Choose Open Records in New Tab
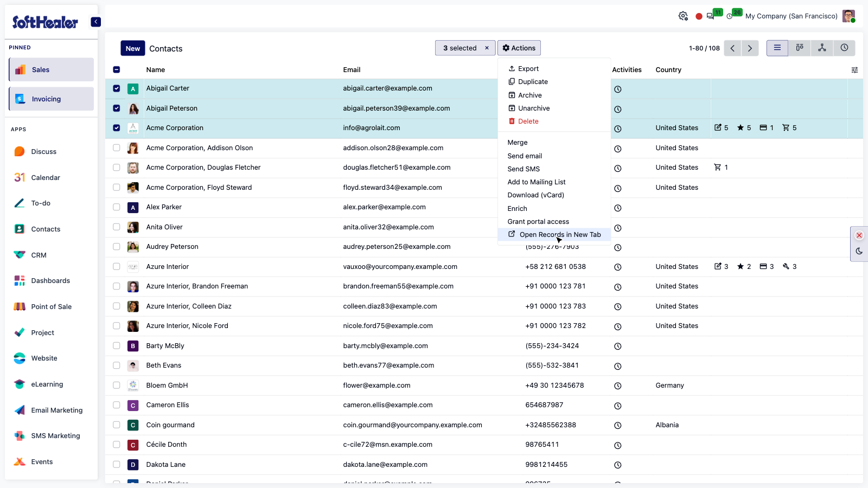 tap(554, 235)
